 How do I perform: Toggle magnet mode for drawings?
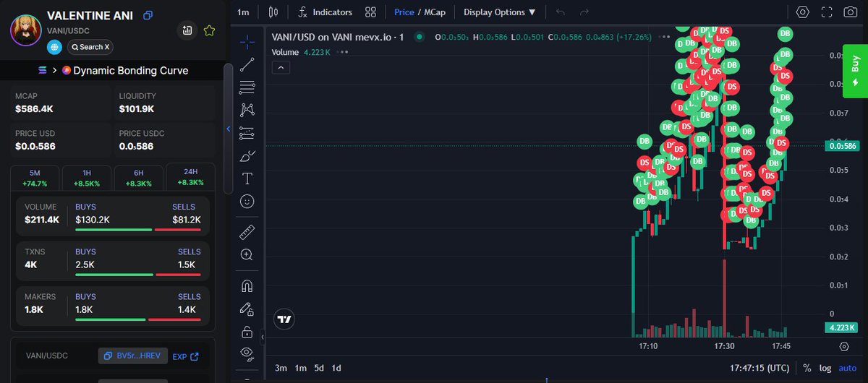(247, 286)
